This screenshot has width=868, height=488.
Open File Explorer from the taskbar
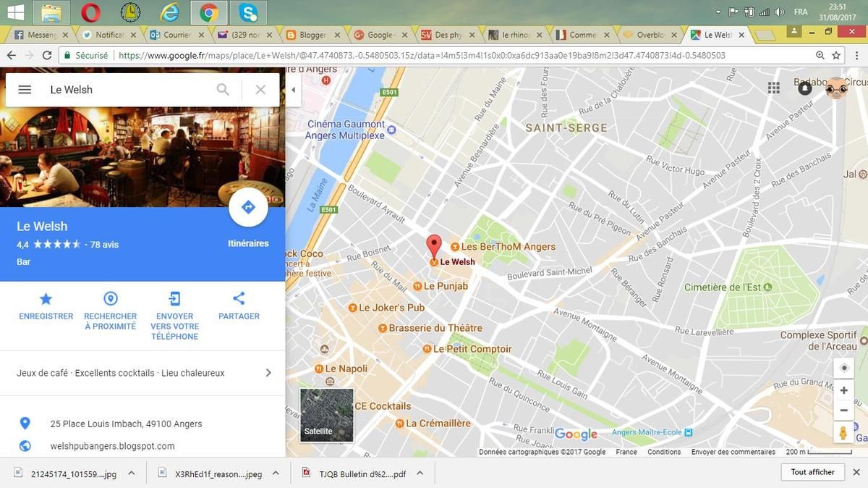(x=51, y=12)
